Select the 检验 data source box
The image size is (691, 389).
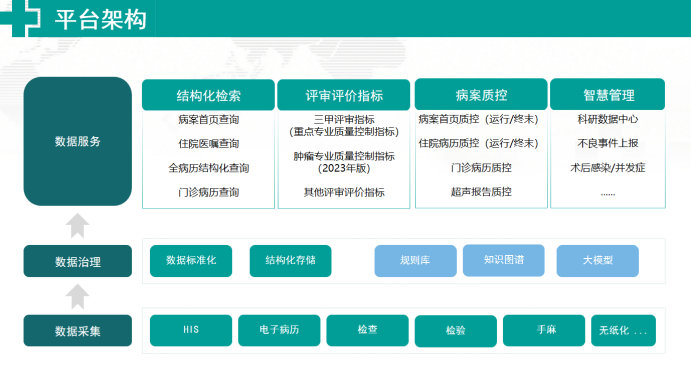[x=456, y=331]
